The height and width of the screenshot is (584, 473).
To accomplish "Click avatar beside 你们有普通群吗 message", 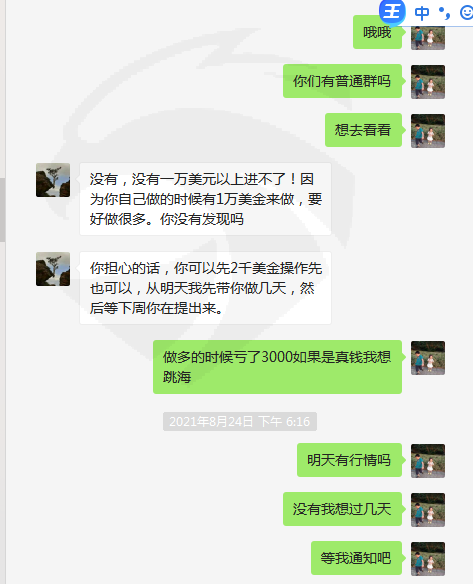I will point(428,82).
